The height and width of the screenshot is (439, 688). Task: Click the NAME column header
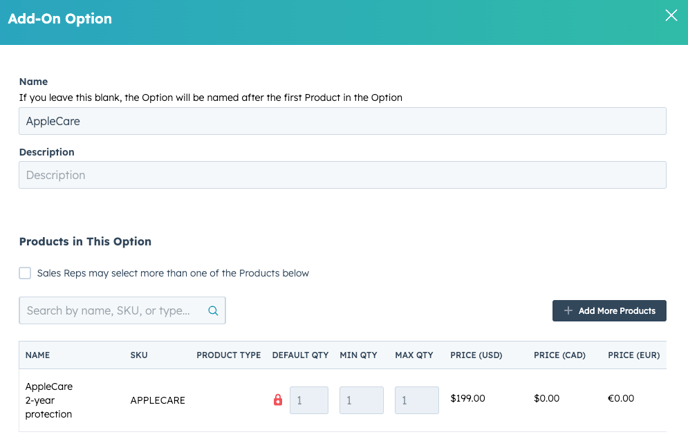(38, 355)
